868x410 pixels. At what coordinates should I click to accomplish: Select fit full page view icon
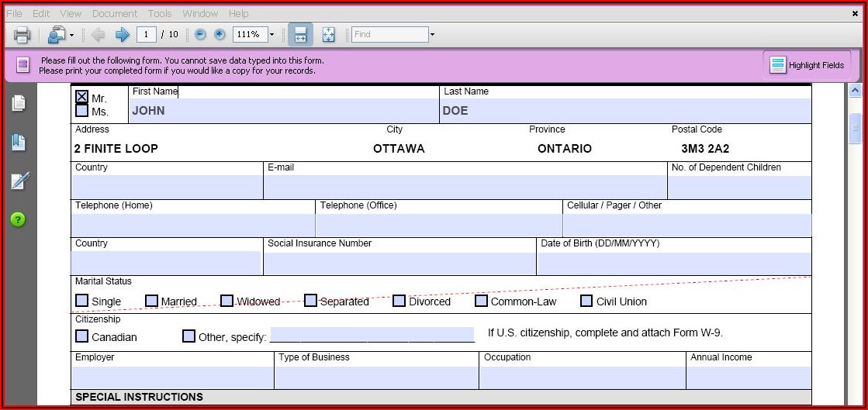tap(328, 35)
